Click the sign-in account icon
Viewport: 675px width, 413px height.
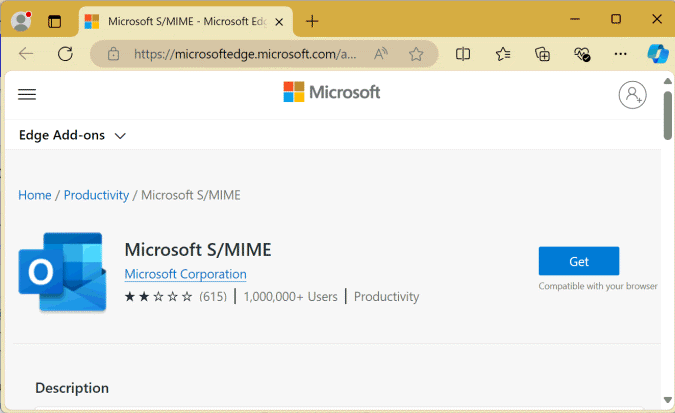pos(632,95)
